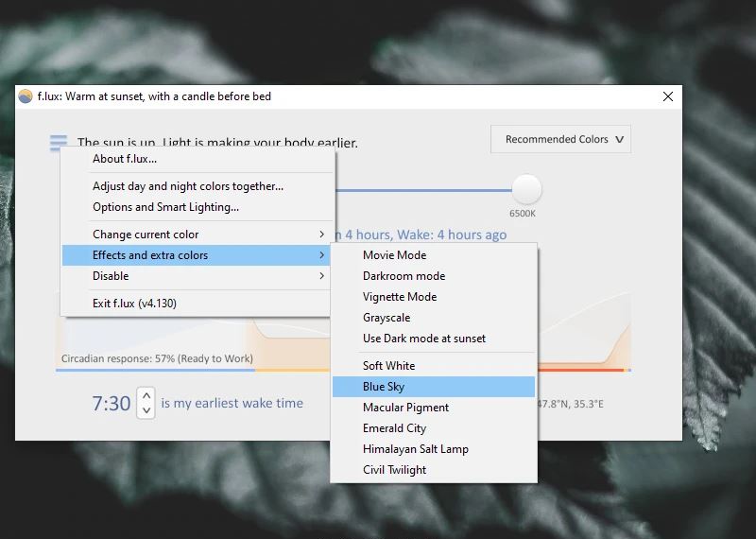Enable Darkroom mode
The image size is (756, 539).
click(x=434, y=276)
